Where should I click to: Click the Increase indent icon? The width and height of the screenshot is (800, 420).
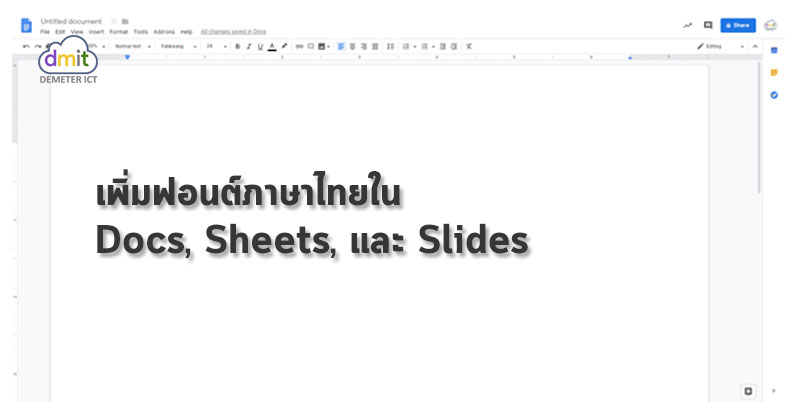[454, 46]
